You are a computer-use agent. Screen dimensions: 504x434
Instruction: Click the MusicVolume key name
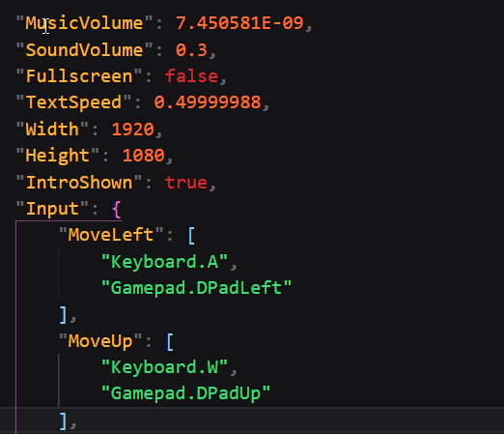pos(84,23)
